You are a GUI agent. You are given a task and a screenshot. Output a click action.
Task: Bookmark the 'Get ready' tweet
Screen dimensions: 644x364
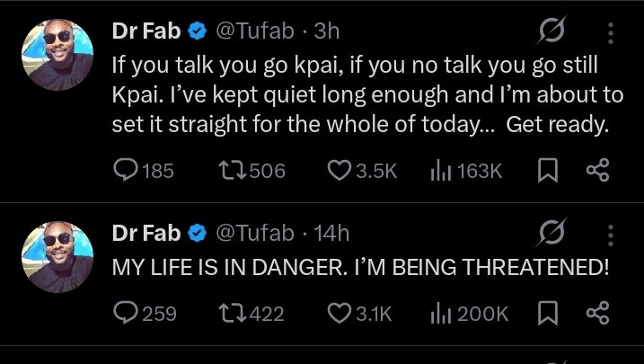546,170
